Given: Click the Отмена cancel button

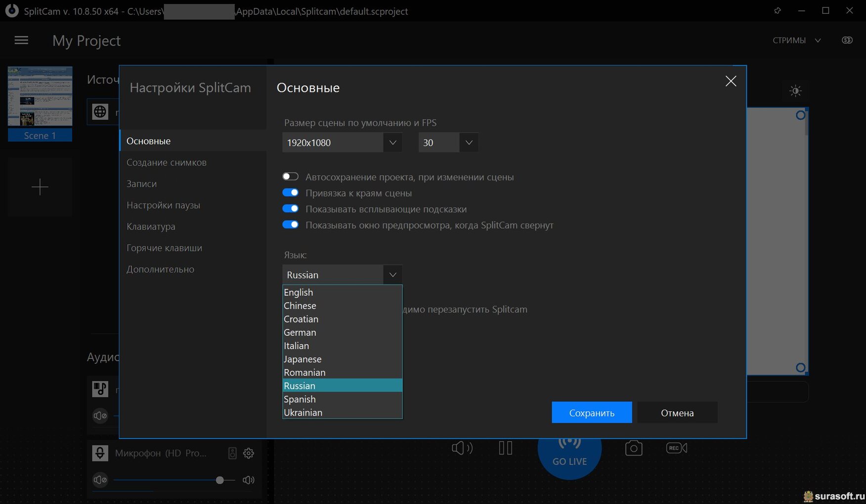Looking at the screenshot, I should (677, 413).
